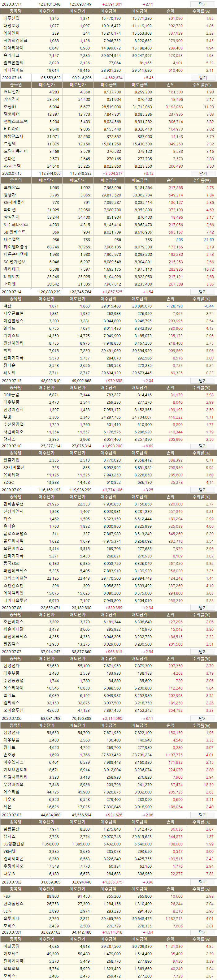Select the 텔코웨어 entry
The height and width of the screenshot is (980, 217).
(x=108, y=114)
